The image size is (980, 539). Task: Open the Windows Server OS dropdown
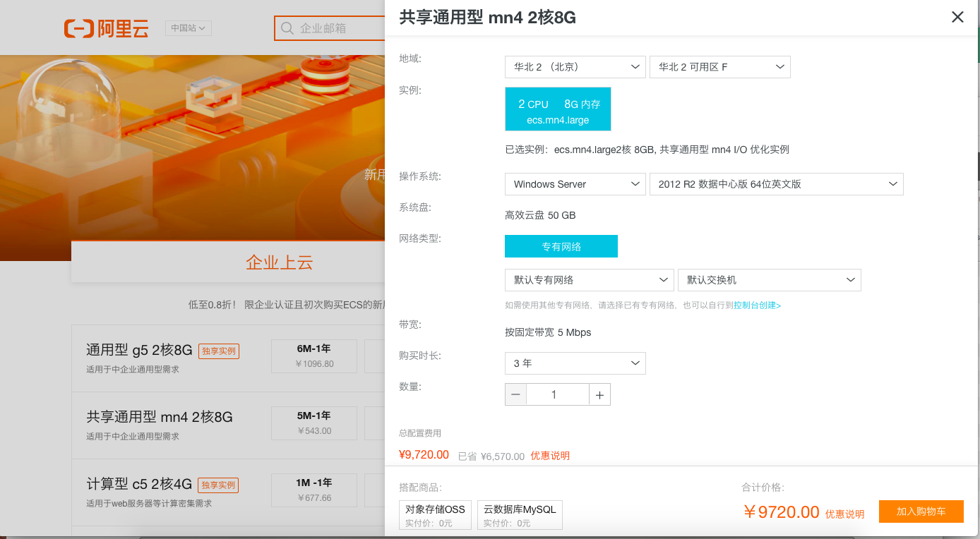click(x=575, y=184)
